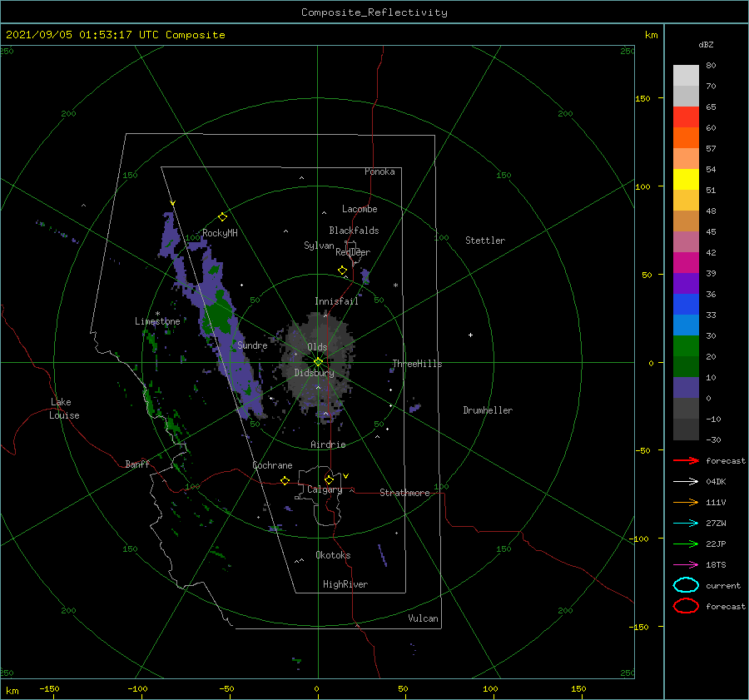749x700 pixels.
Task: Click the Sundre city label
Action: (x=252, y=345)
